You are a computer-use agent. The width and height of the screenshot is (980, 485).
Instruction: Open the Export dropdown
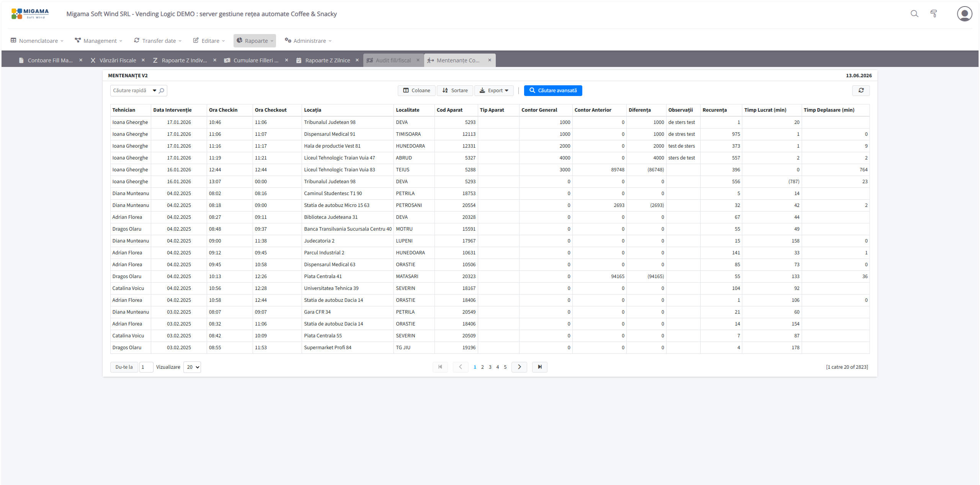click(494, 91)
